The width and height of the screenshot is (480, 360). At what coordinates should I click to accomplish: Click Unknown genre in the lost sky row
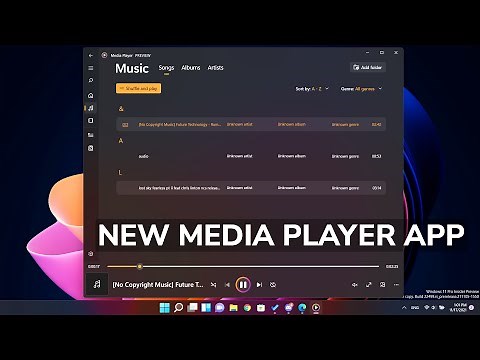point(345,188)
